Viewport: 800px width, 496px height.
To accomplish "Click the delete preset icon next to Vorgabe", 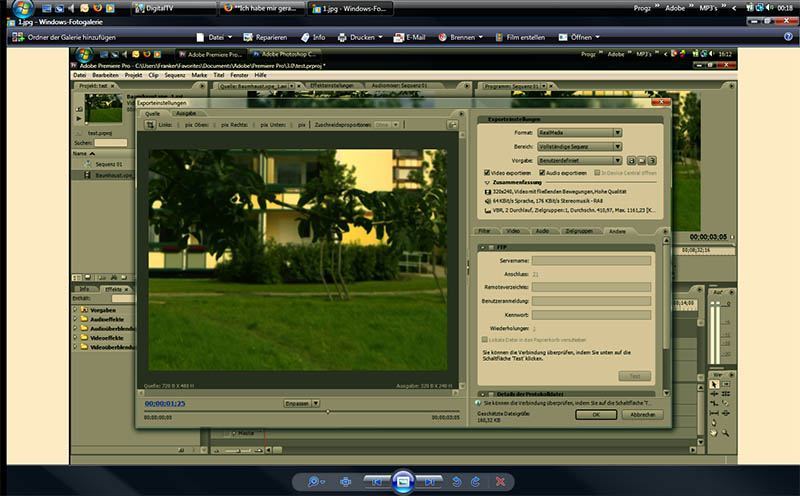I will 652,160.
